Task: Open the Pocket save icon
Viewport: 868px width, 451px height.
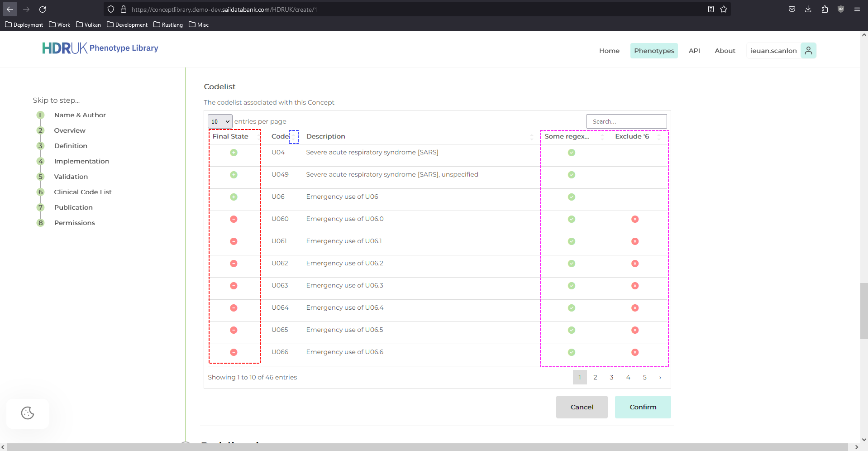Action: pyautogui.click(x=792, y=9)
